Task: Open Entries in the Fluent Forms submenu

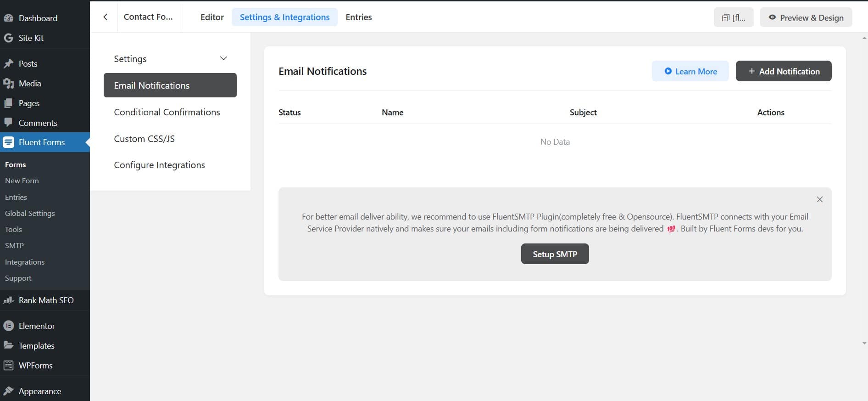Action: (x=16, y=197)
